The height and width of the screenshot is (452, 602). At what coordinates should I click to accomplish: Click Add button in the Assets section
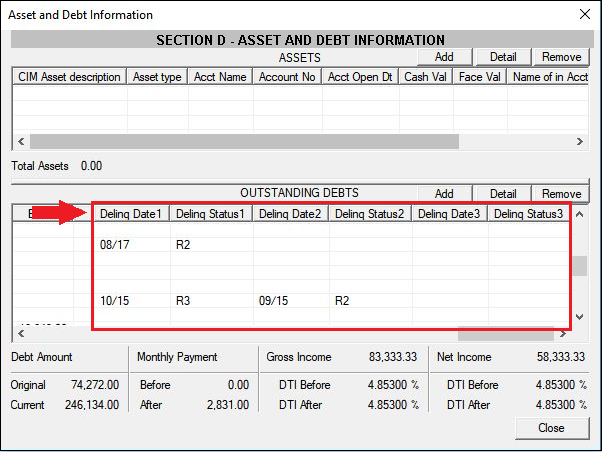[x=444, y=57]
